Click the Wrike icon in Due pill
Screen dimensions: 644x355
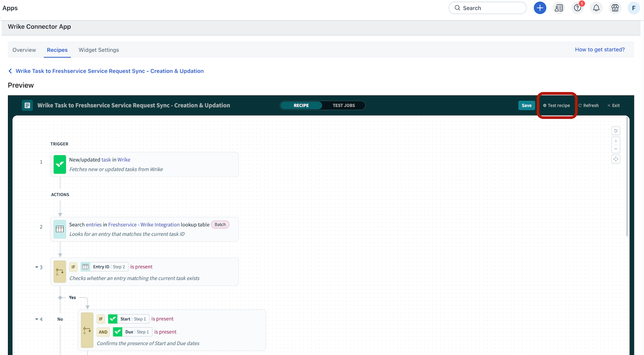pyautogui.click(x=118, y=332)
